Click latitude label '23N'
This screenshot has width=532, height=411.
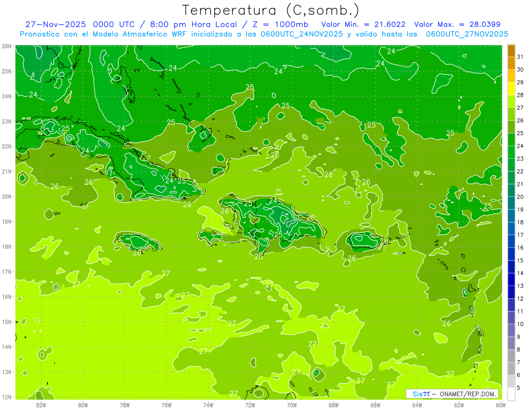pyautogui.click(x=7, y=121)
